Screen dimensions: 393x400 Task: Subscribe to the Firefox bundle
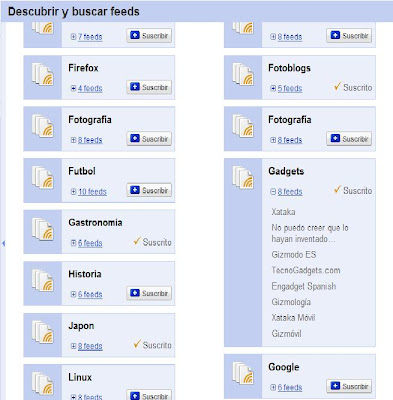pos(149,87)
